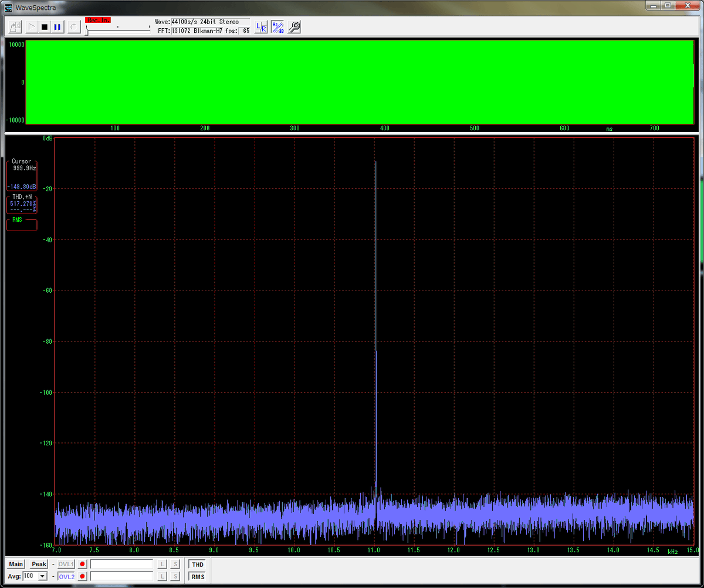Click the FFT field 131072 Blkman-H7

click(197, 31)
